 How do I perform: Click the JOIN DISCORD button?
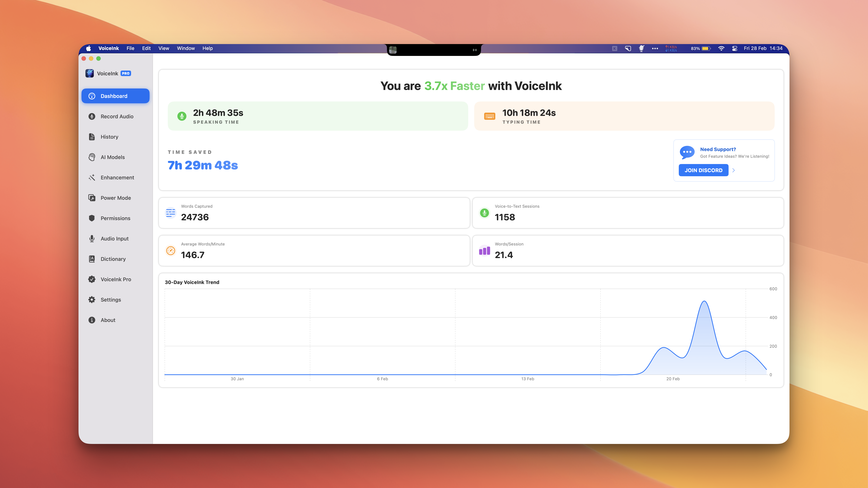703,170
